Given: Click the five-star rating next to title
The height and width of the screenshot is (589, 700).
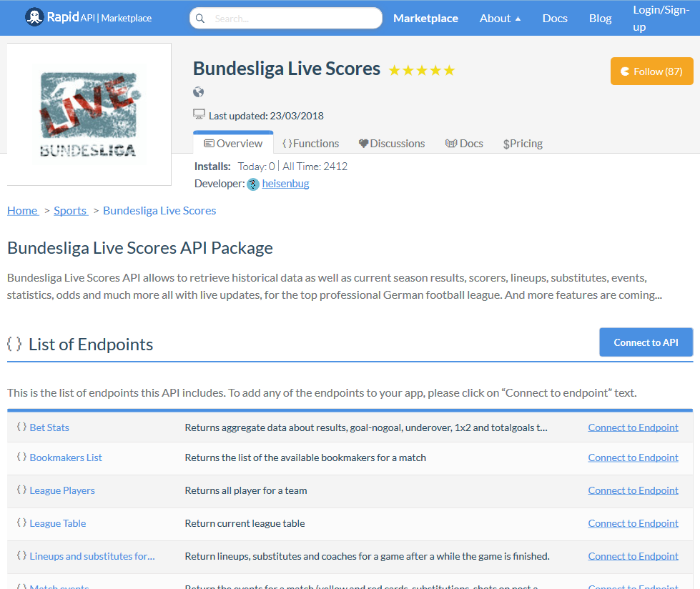Looking at the screenshot, I should click(421, 71).
